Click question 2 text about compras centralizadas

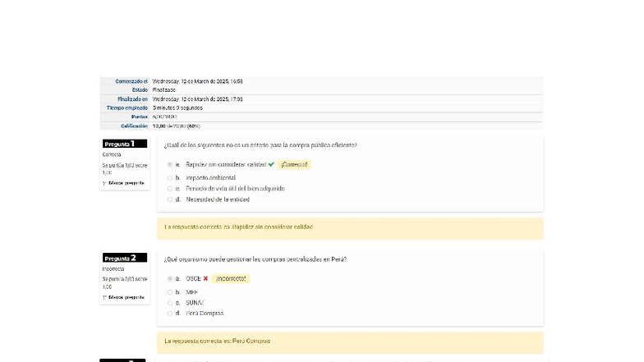point(255,259)
